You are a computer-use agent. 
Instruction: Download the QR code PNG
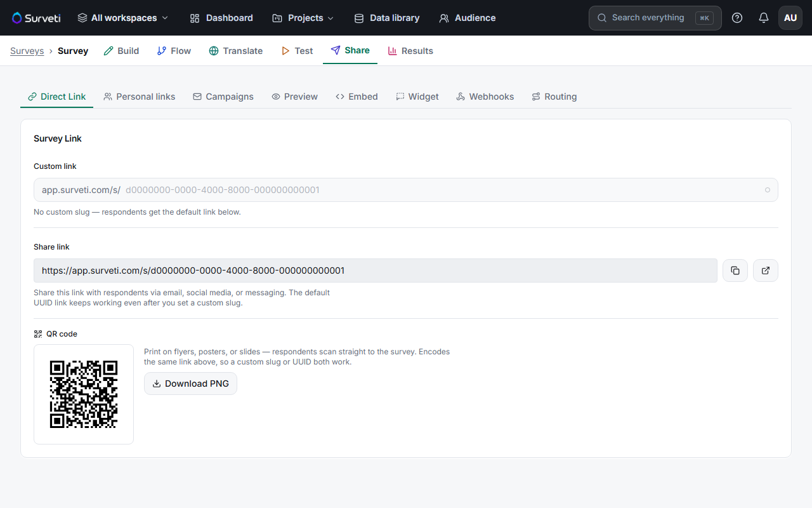[190, 384]
